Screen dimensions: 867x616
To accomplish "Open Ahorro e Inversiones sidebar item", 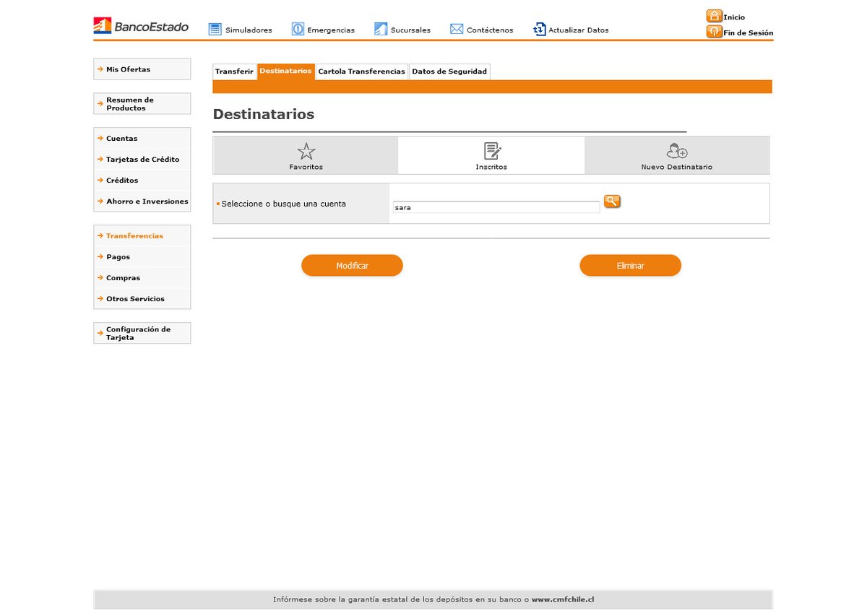I will pos(142,201).
